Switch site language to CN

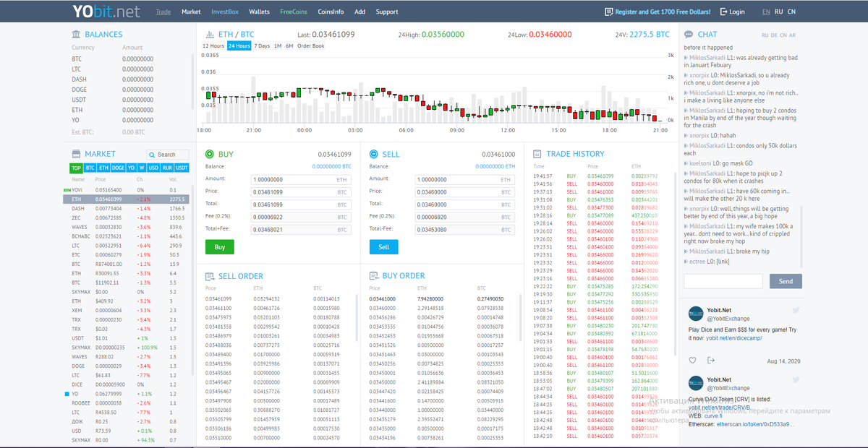pyautogui.click(x=791, y=12)
